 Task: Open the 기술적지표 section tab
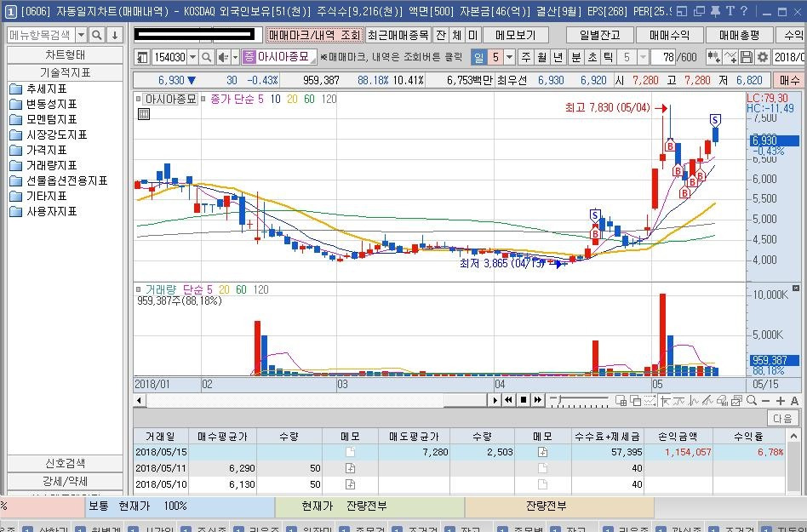[66, 72]
